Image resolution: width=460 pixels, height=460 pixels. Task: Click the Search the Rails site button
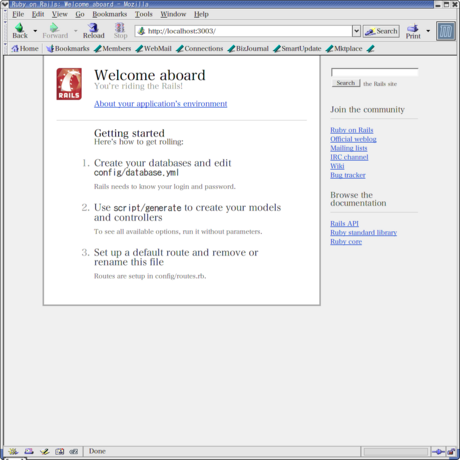coord(346,83)
